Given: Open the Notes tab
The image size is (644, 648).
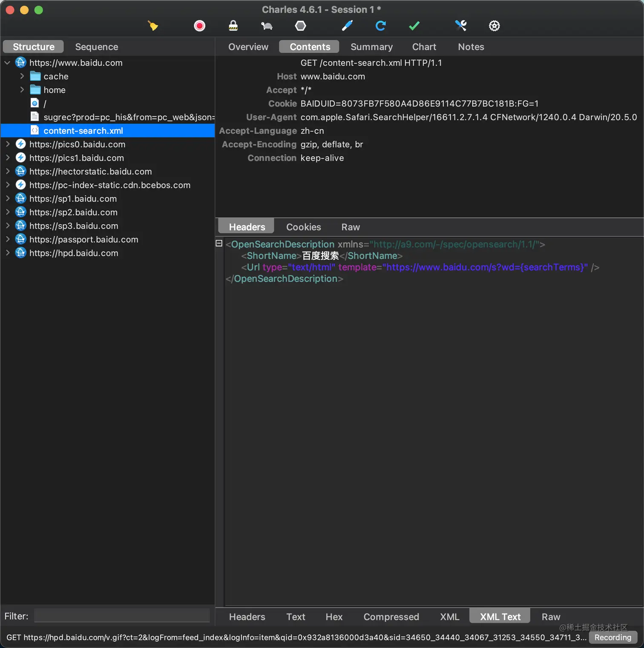Looking at the screenshot, I should (471, 47).
